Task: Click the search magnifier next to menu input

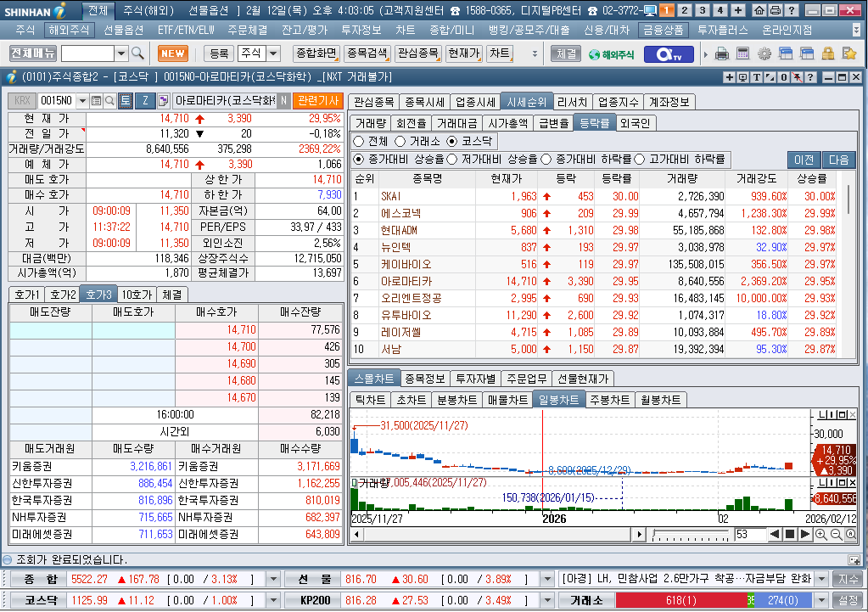Action: [137, 53]
